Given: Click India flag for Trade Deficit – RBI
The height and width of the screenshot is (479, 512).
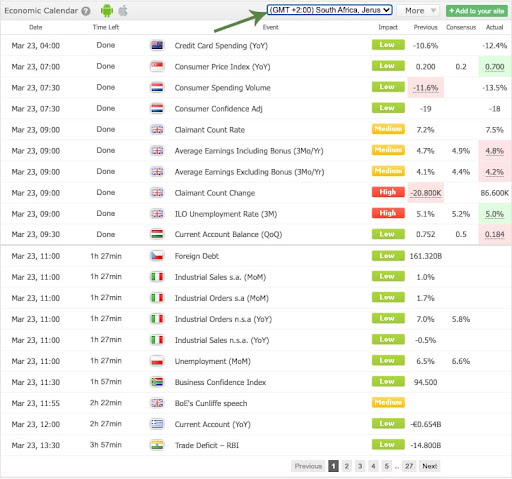Looking at the screenshot, I should [157, 445].
